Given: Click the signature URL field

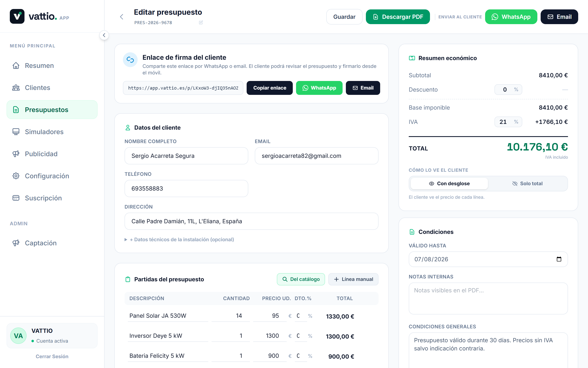Looking at the screenshot, I should pos(183,88).
